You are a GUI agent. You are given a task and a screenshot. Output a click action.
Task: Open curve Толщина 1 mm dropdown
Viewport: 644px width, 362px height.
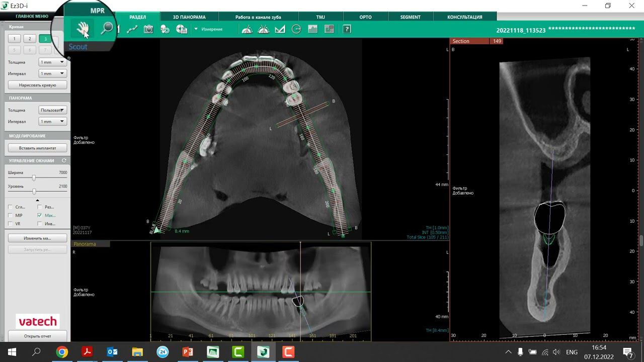click(52, 62)
